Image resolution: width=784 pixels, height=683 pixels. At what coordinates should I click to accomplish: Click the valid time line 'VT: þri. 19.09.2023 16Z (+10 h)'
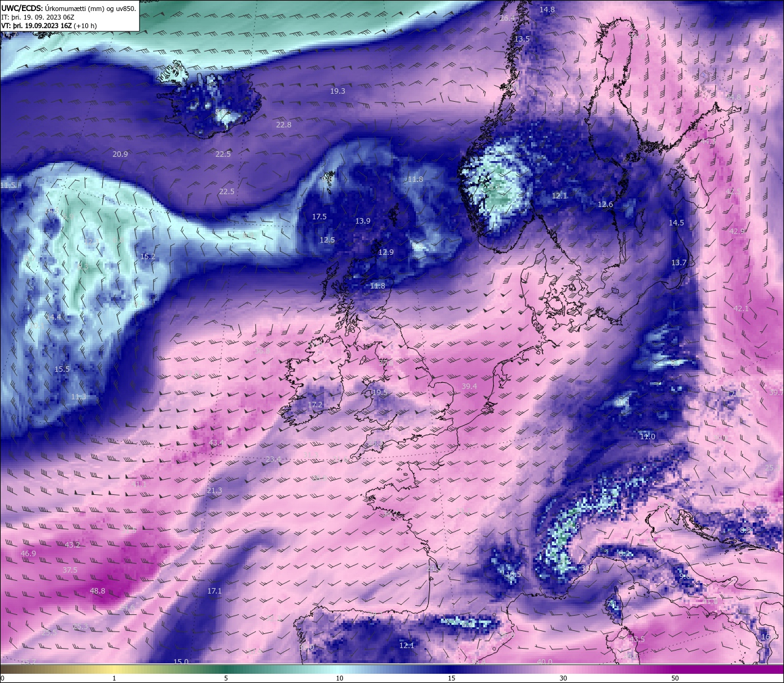49,26
